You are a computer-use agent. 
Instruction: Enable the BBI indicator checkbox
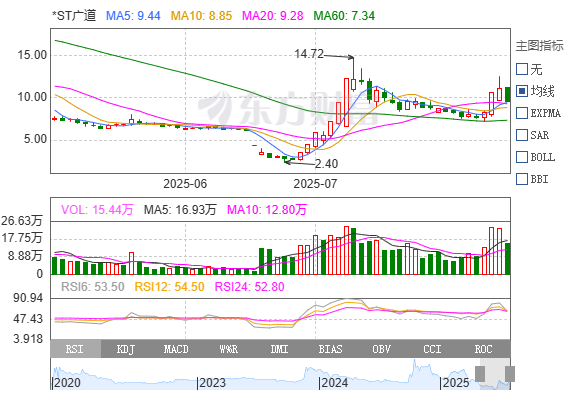522,179
